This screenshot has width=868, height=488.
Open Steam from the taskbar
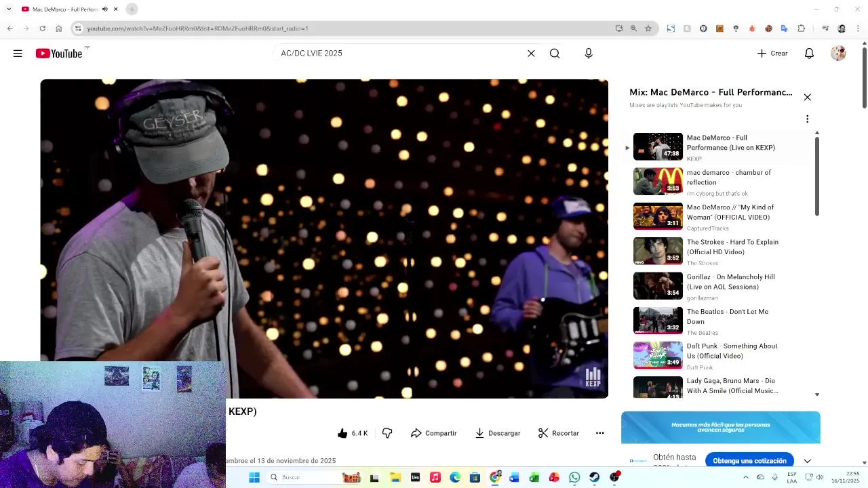click(x=595, y=477)
